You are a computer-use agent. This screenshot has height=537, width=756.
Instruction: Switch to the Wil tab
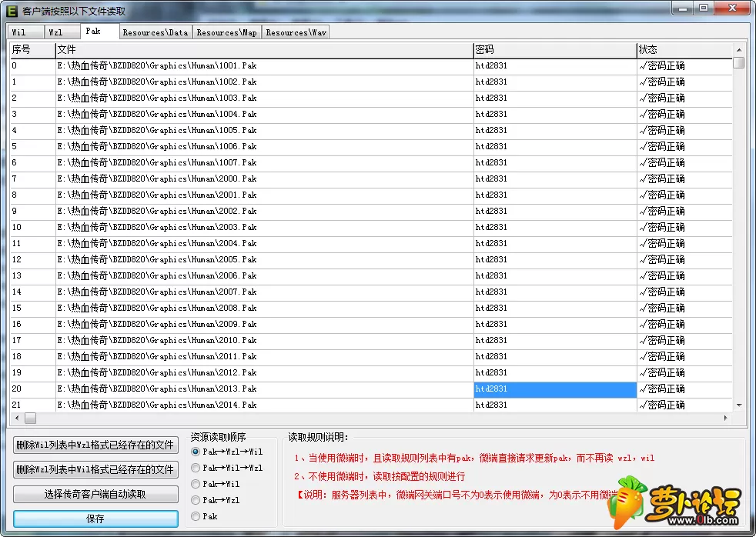click(x=26, y=32)
